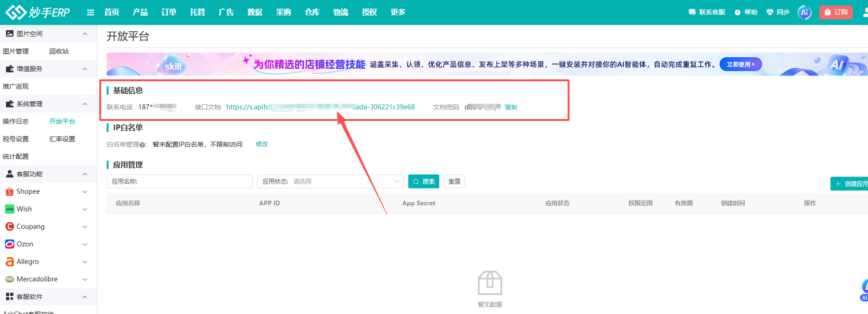Open the 托管 top menu
Viewport: 868px width, 314px height.
pyautogui.click(x=197, y=12)
